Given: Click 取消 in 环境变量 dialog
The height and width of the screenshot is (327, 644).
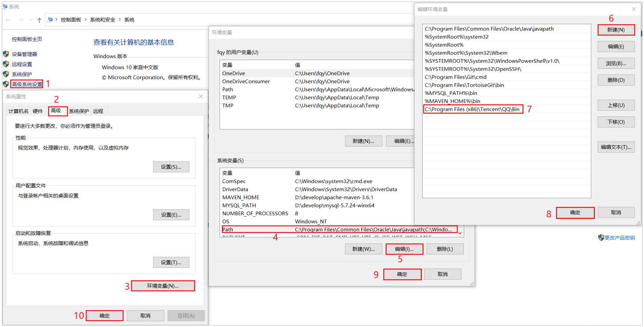Looking at the screenshot, I should (443, 274).
